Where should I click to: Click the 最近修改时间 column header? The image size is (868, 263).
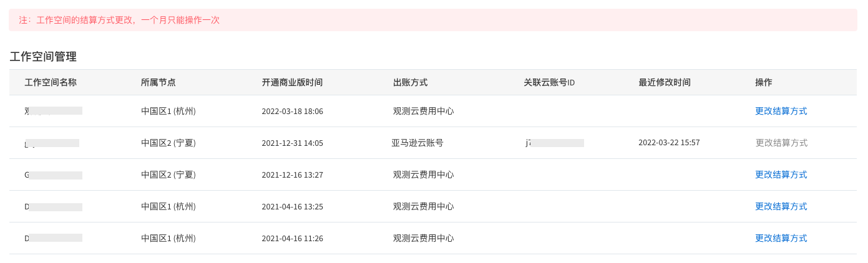point(665,82)
